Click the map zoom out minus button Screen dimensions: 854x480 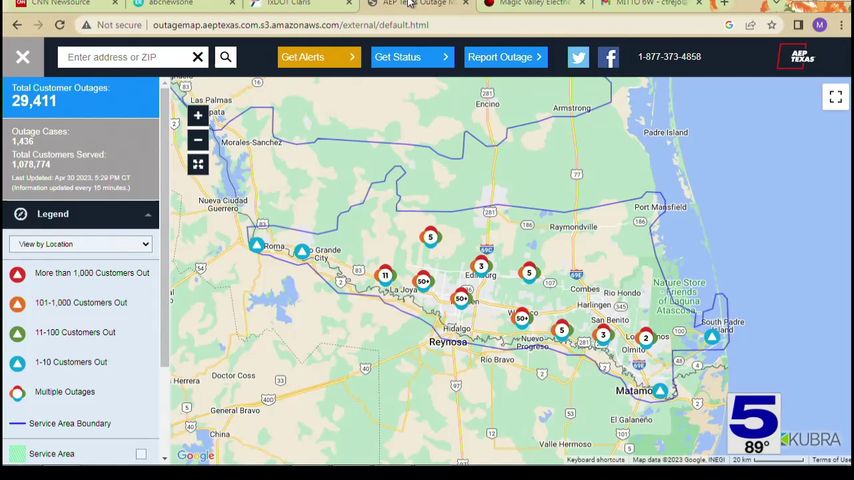tap(197, 140)
